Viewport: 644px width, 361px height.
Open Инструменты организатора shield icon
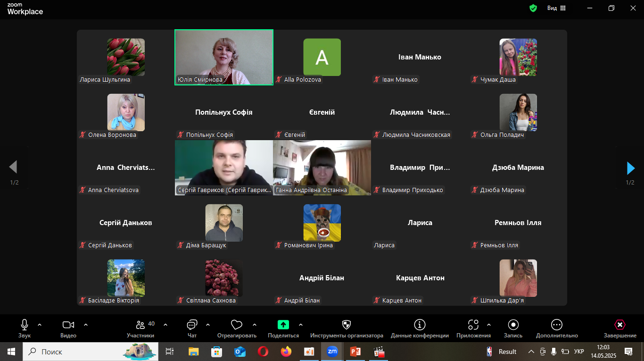coord(346,325)
